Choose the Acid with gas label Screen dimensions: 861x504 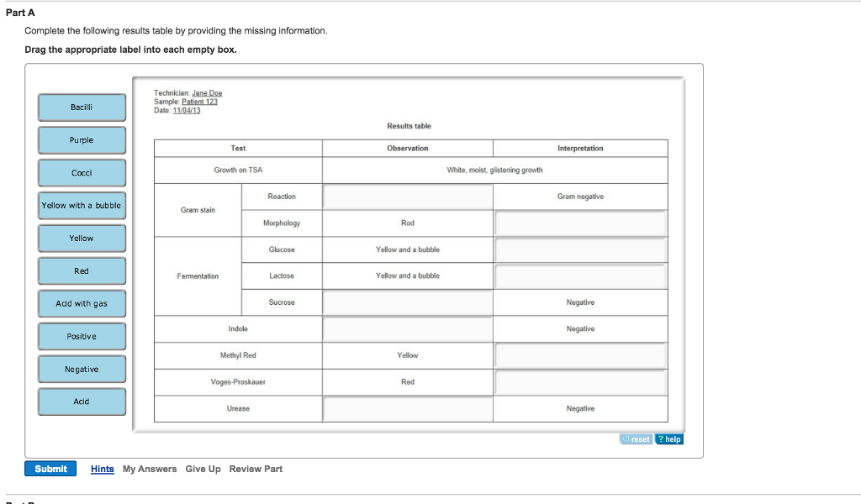pos(82,304)
